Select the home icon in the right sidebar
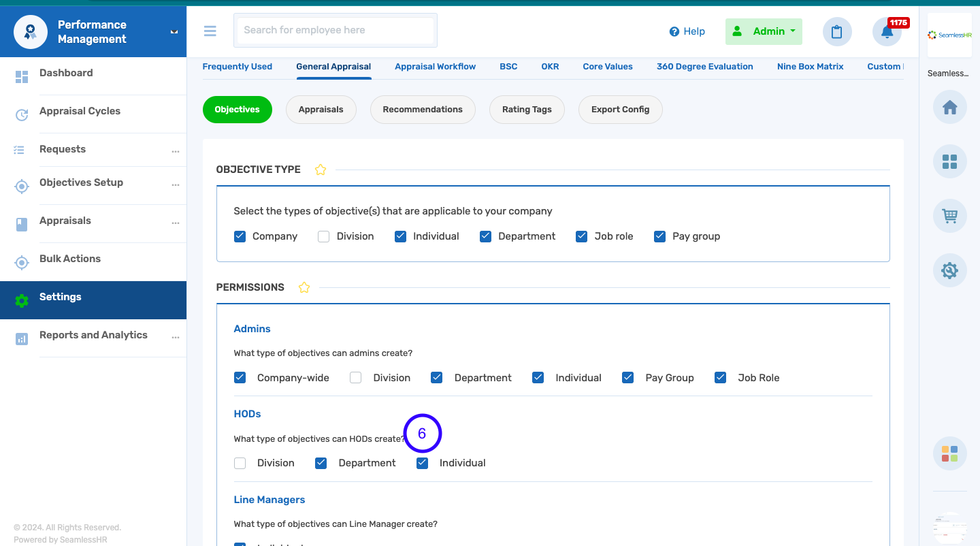Viewport: 980px width, 546px height. point(949,107)
